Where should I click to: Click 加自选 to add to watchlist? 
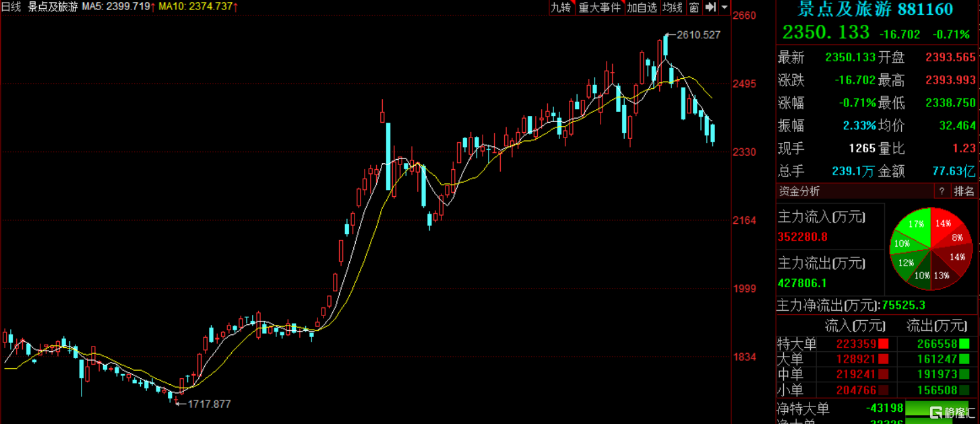tap(641, 7)
